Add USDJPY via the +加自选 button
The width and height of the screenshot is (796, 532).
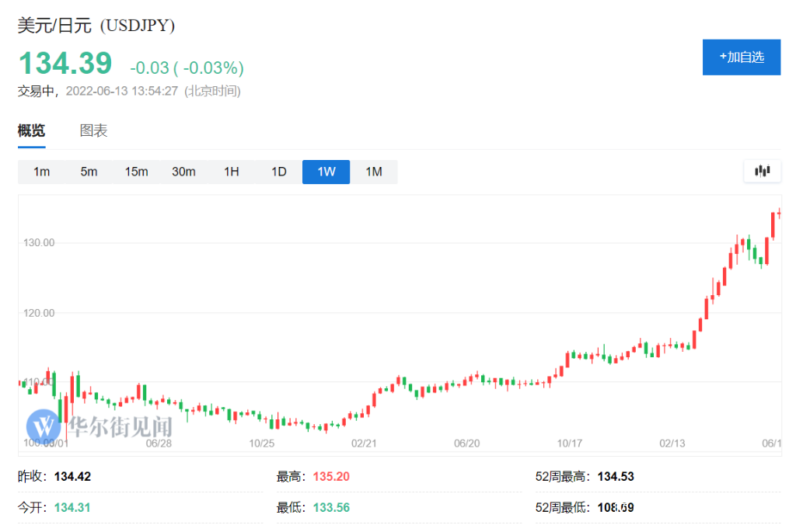click(741, 57)
